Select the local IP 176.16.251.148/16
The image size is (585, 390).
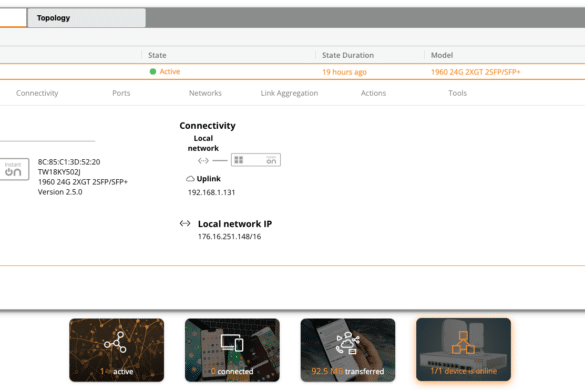[229, 237]
